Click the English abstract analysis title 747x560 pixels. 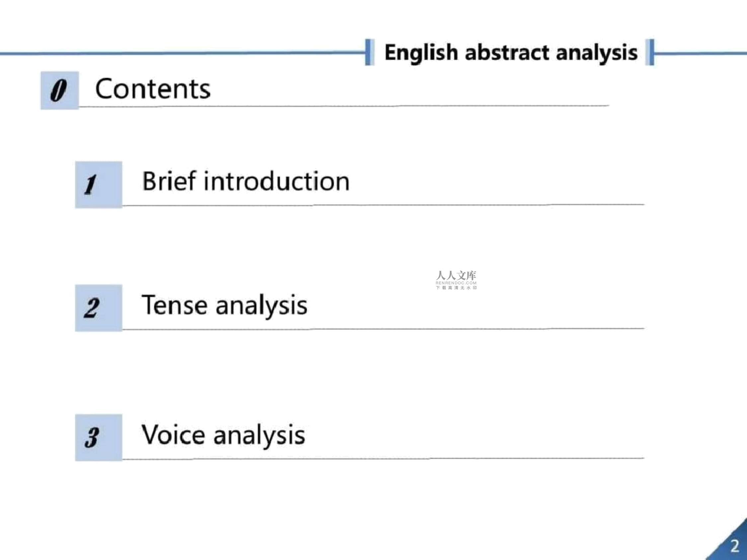[511, 53]
